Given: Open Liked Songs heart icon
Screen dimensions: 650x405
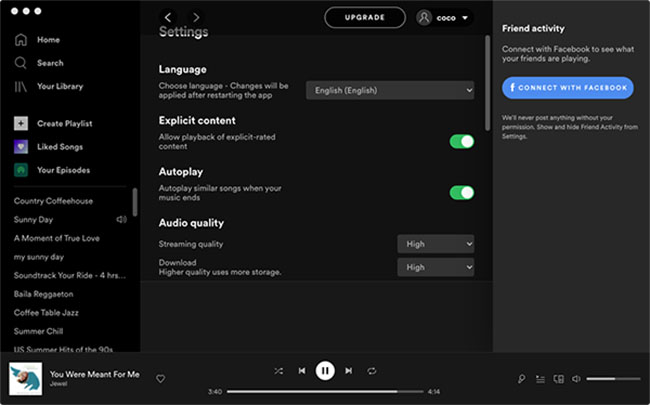Looking at the screenshot, I should pos(21,147).
